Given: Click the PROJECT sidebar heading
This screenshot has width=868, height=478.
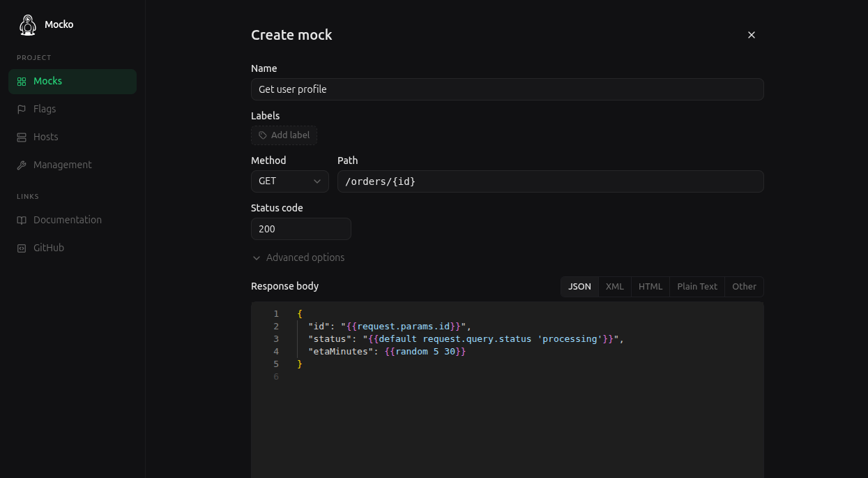Looking at the screenshot, I should click(x=34, y=58).
